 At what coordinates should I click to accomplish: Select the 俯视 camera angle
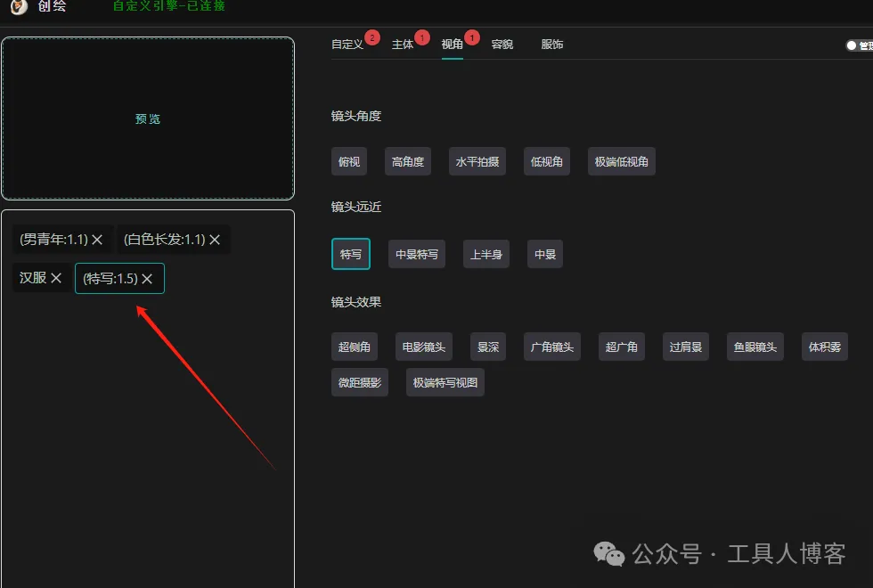[349, 161]
